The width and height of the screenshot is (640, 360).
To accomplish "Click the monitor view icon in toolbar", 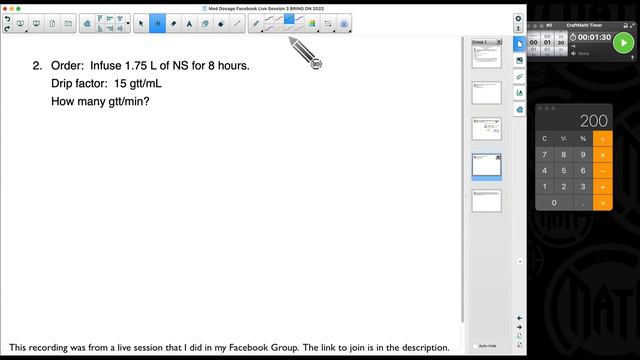I will click(x=36, y=24).
